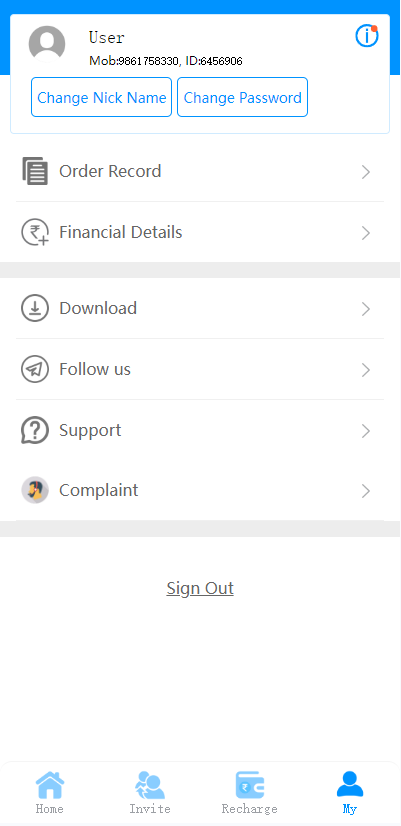
Task: Click the Sign Out link
Action: pos(200,588)
